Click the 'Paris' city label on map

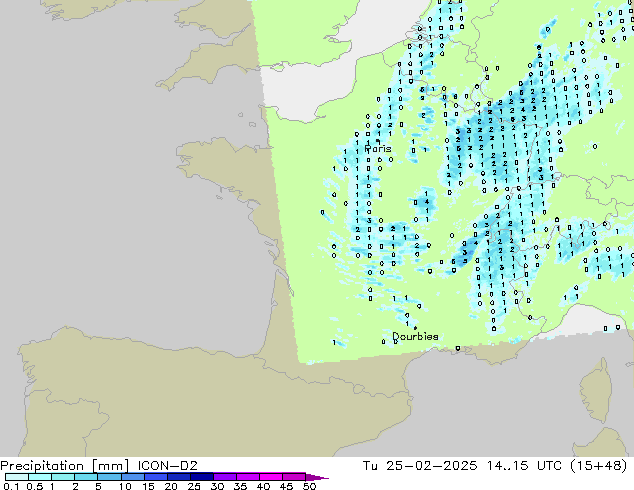[378, 149]
